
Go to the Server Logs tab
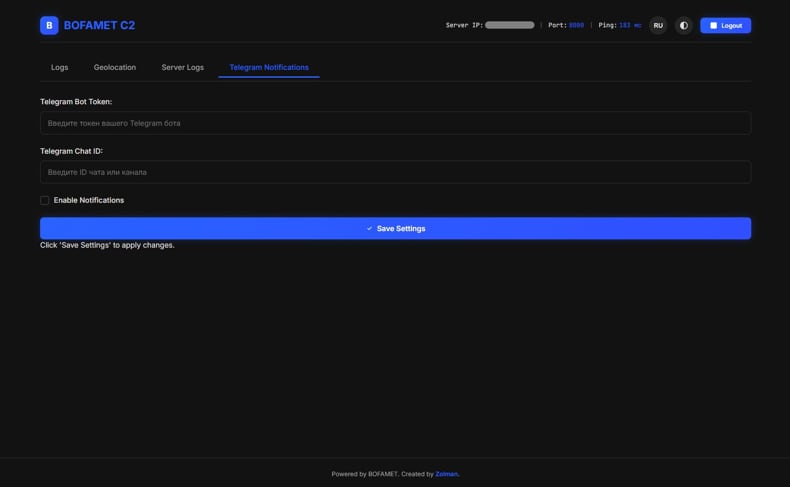(183, 67)
